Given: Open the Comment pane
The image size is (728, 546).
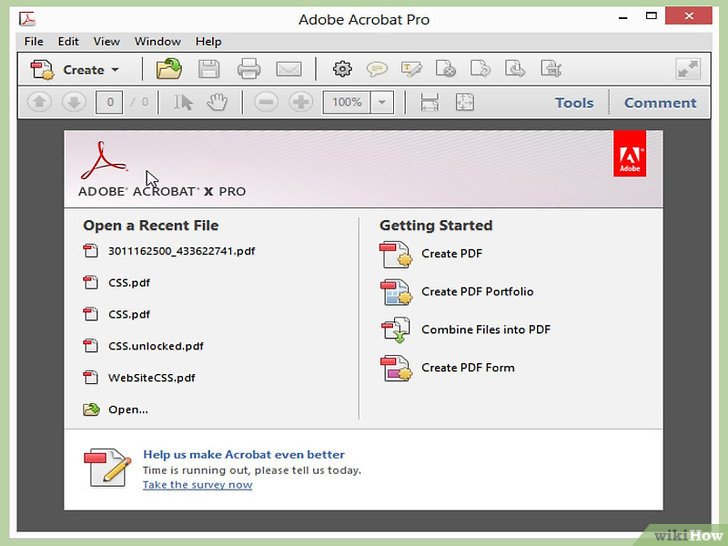Looking at the screenshot, I should (660, 103).
